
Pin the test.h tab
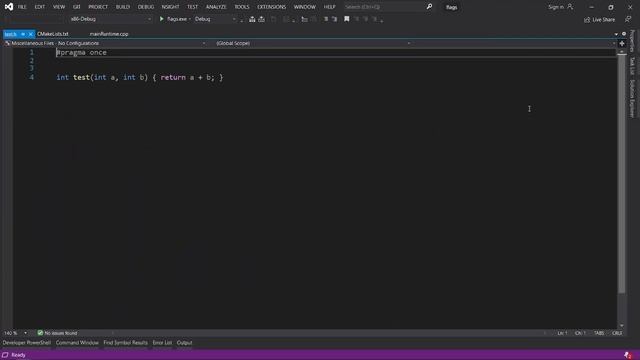pos(23,34)
